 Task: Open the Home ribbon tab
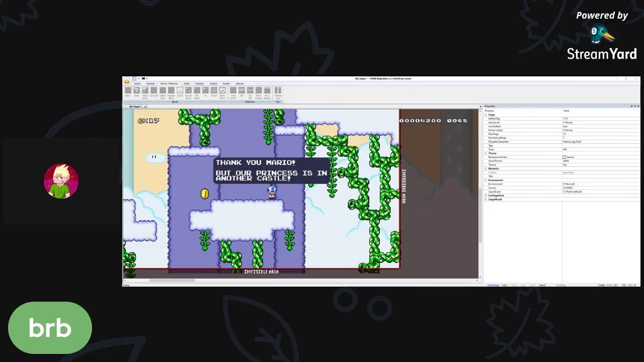point(137,83)
